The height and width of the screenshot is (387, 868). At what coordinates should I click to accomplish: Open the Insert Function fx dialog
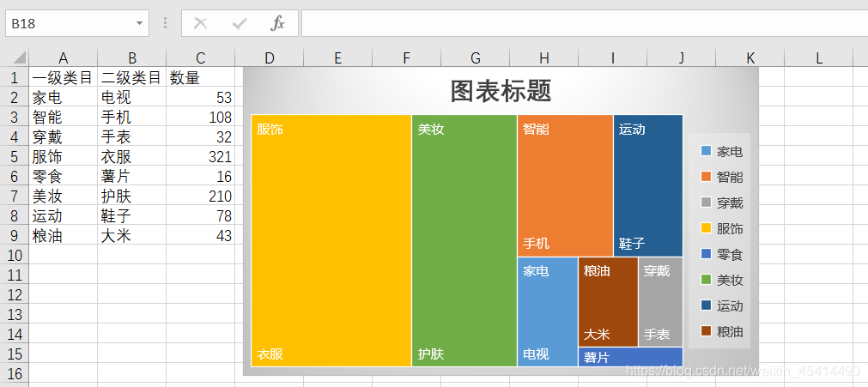pos(277,23)
